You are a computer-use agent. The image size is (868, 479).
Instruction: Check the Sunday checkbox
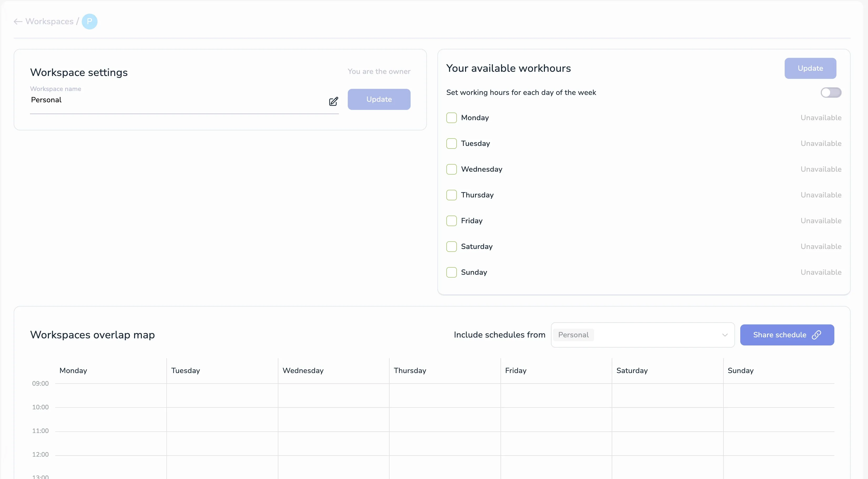451,272
